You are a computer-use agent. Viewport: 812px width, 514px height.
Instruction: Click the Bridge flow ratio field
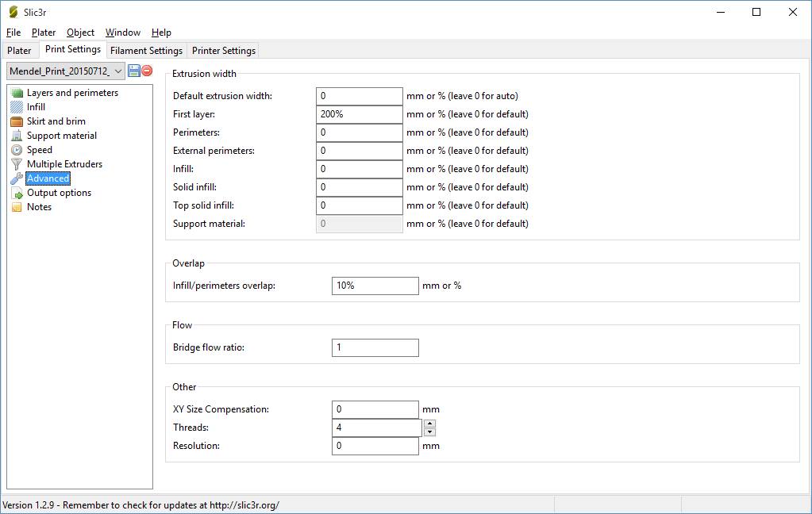point(375,347)
